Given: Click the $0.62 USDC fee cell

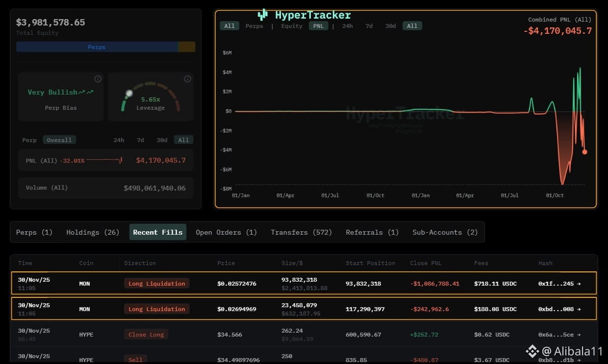Looking at the screenshot, I should coord(492,335).
